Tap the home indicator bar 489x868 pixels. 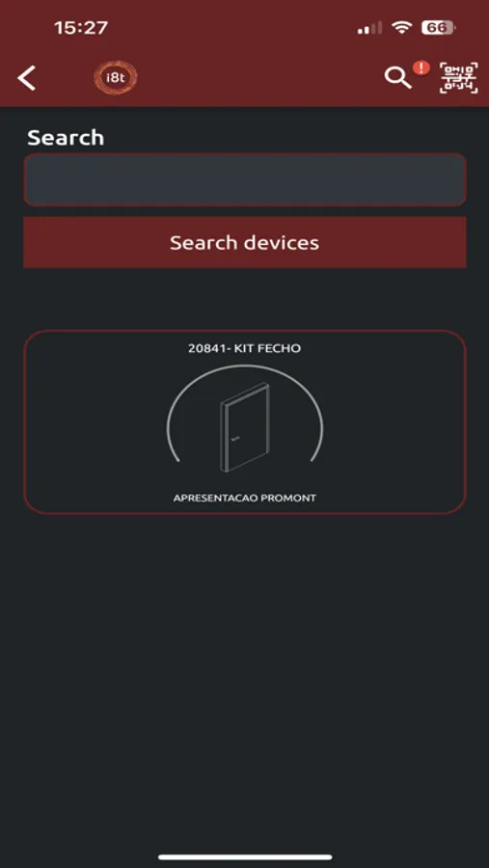pyautogui.click(x=245, y=857)
